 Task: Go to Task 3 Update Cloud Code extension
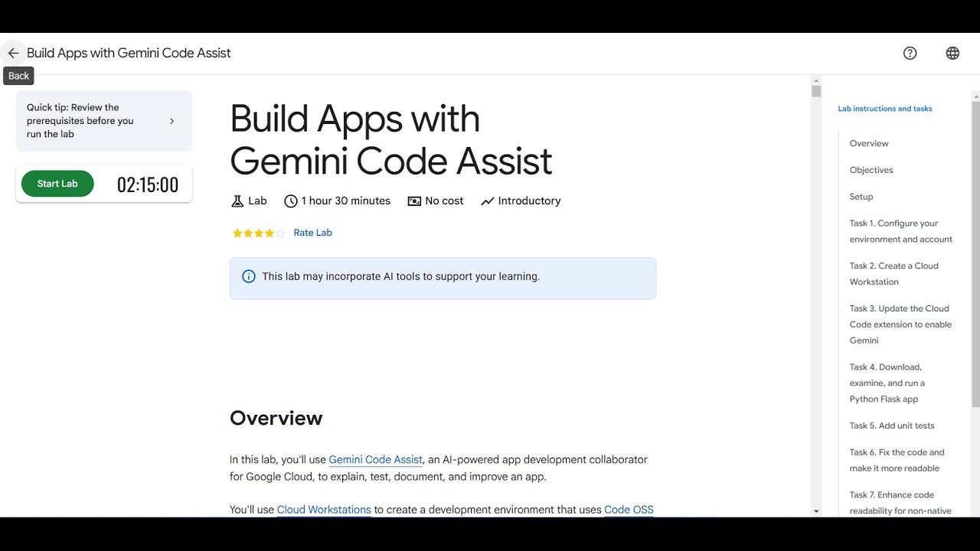pyautogui.click(x=901, y=324)
